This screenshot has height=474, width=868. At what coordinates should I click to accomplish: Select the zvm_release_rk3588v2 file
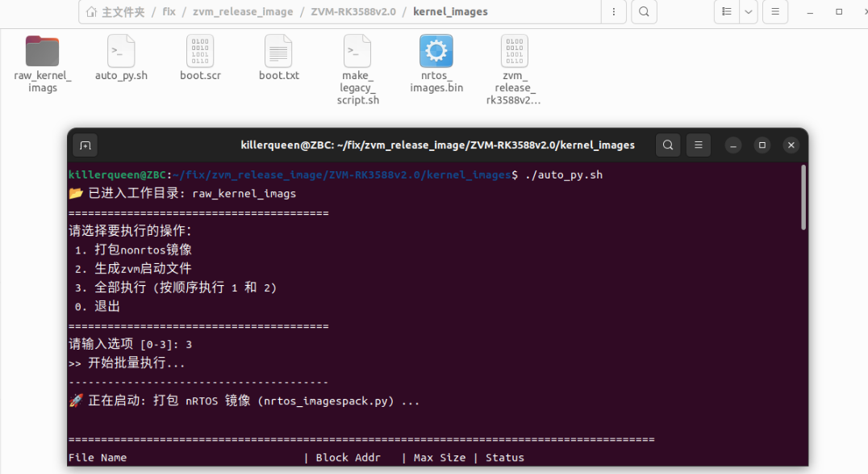514,52
